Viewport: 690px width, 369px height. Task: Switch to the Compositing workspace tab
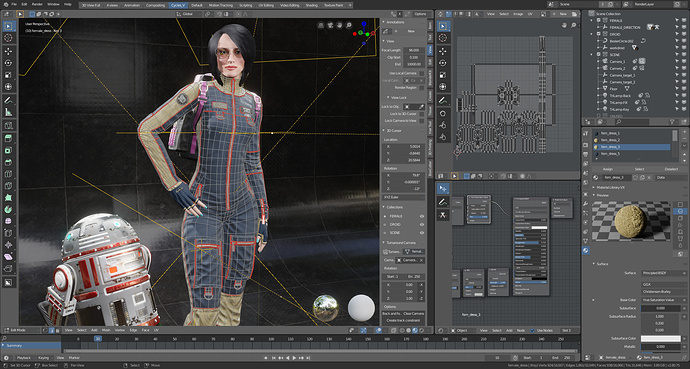coord(155,5)
